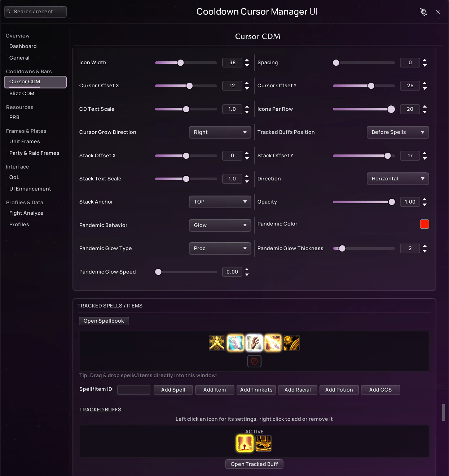
Task: Click the golden praying-hands spell icon
Action: coord(217,343)
